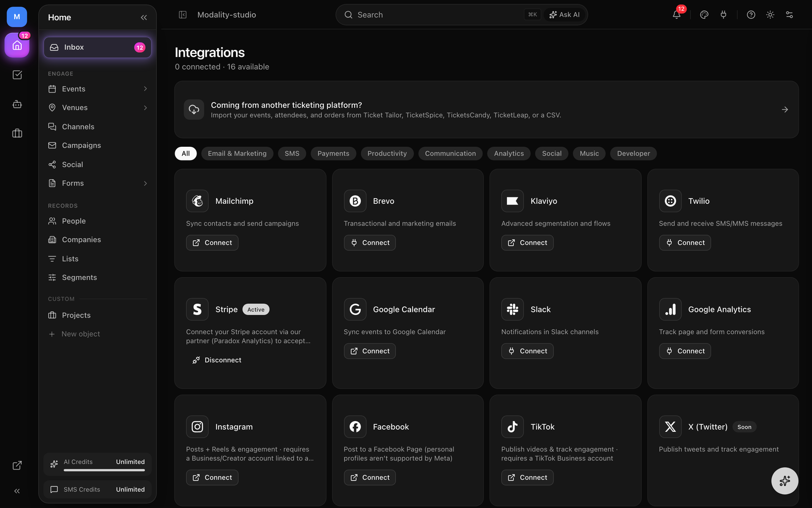Open the notifications bell icon
This screenshot has height=508, width=812.
[676, 15]
